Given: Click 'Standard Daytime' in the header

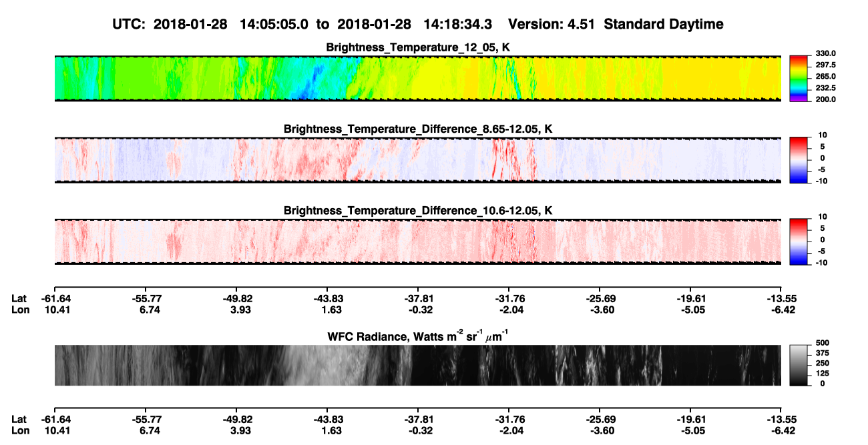Looking at the screenshot, I should pos(663,25).
